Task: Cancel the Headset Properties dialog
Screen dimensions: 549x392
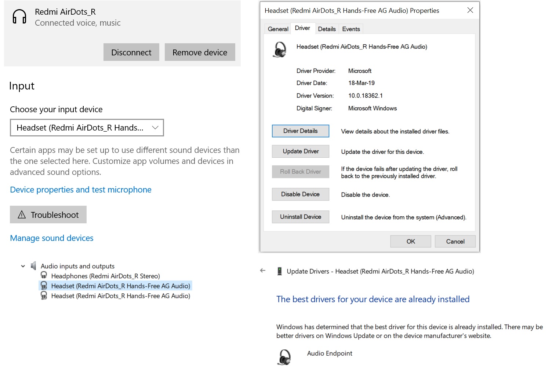Action: point(455,241)
